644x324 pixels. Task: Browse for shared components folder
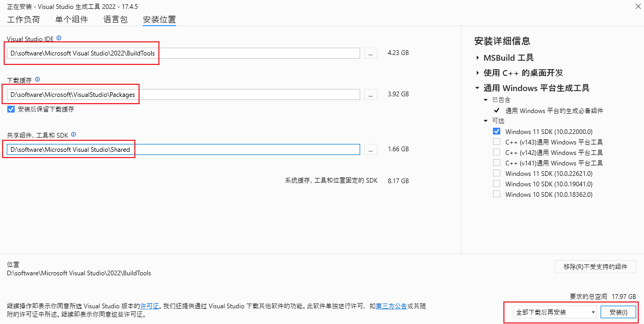pos(371,149)
